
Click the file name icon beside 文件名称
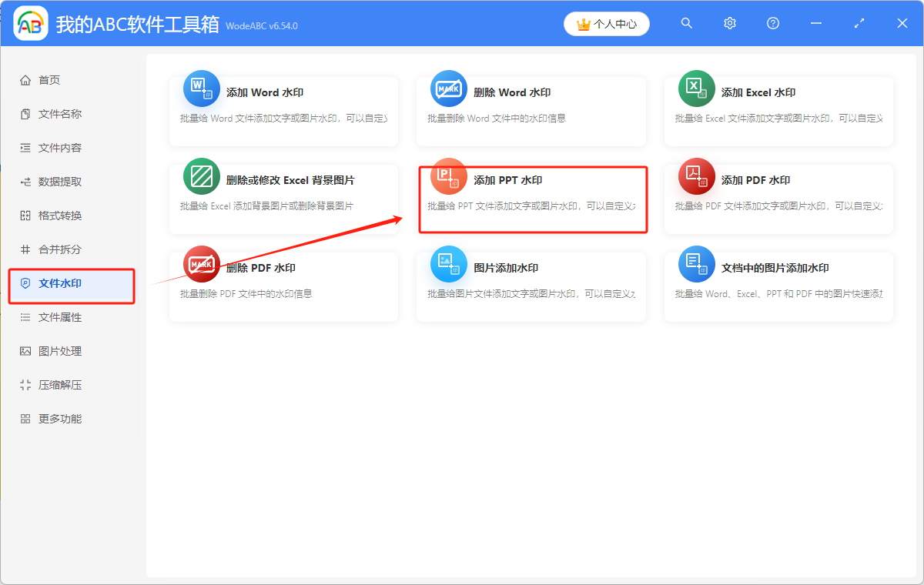click(x=25, y=114)
